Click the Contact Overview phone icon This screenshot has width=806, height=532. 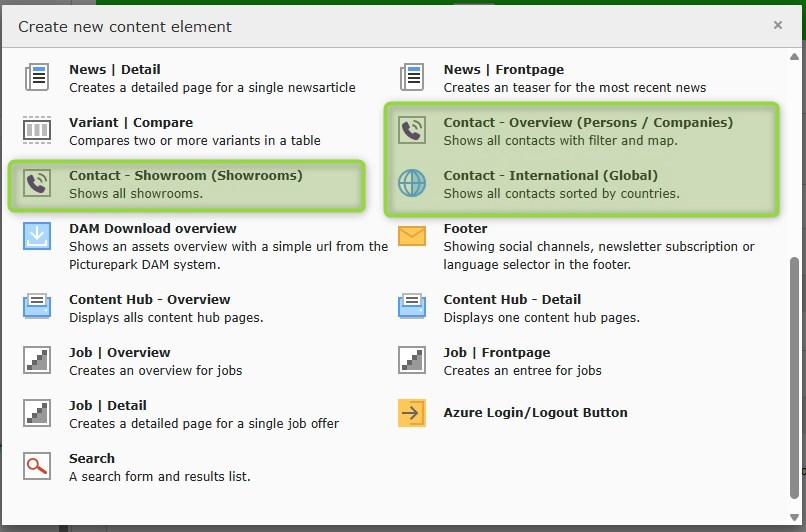coord(412,130)
